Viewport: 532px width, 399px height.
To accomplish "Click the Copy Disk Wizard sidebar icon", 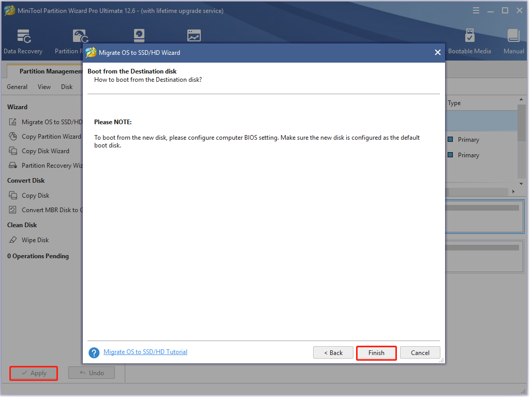I will tap(13, 152).
